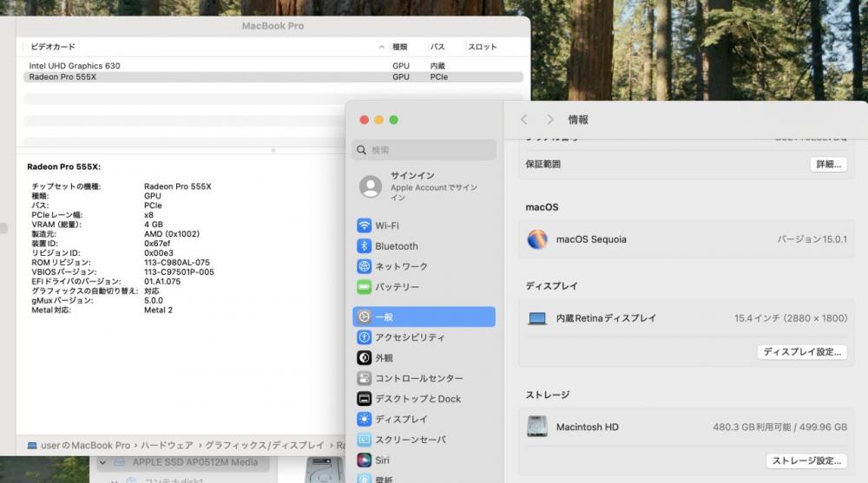
Task: Click the 検索 search field
Action: [424, 150]
